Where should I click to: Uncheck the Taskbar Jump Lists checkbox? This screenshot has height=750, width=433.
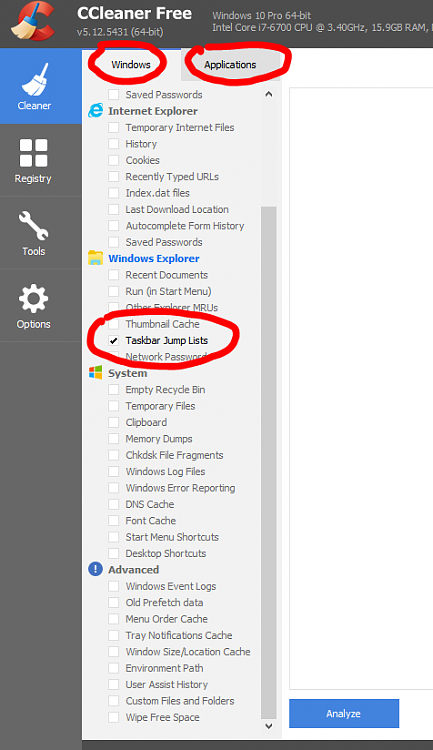(113, 341)
